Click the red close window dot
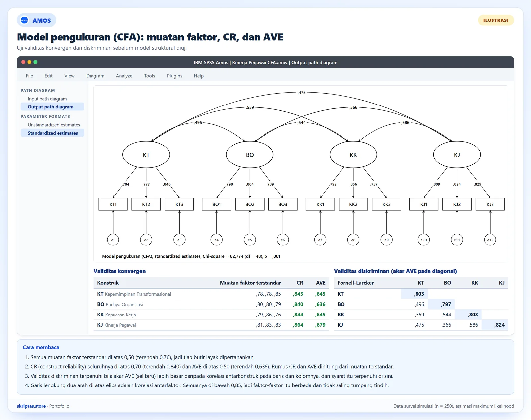 (23, 62)
